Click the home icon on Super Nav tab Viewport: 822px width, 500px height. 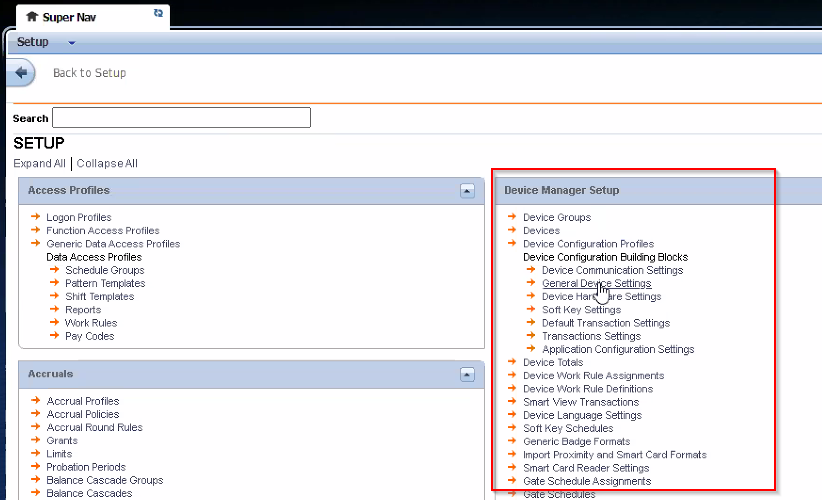pyautogui.click(x=32, y=17)
